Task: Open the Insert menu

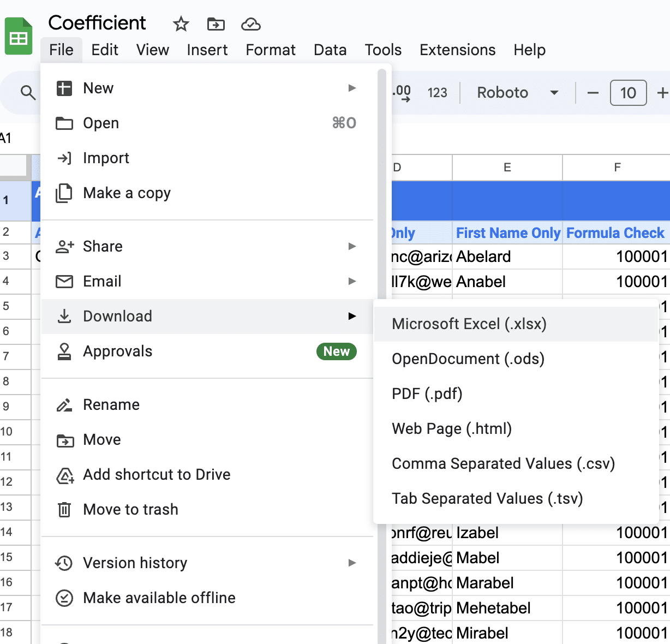Action: click(207, 50)
